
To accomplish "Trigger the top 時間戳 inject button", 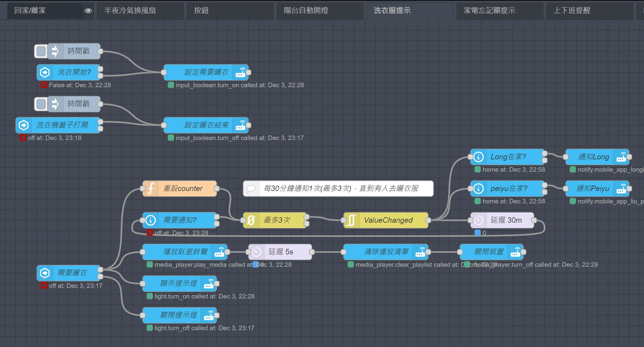I will coord(41,51).
